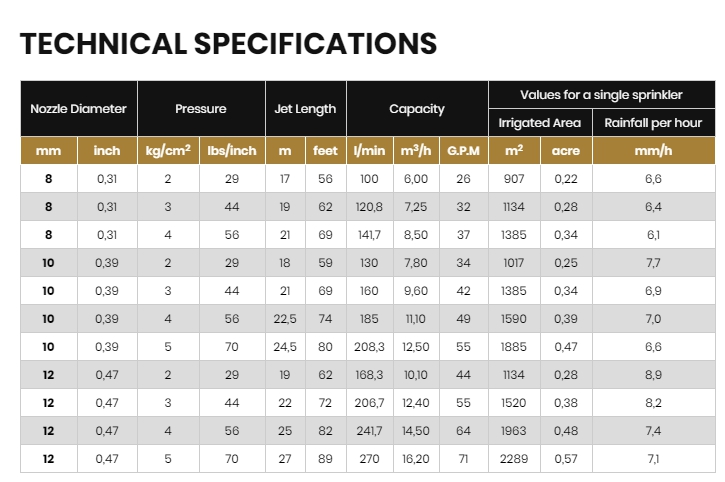Click the Rainfall per hour subheader
The width and height of the screenshot is (725, 482).
click(x=653, y=123)
